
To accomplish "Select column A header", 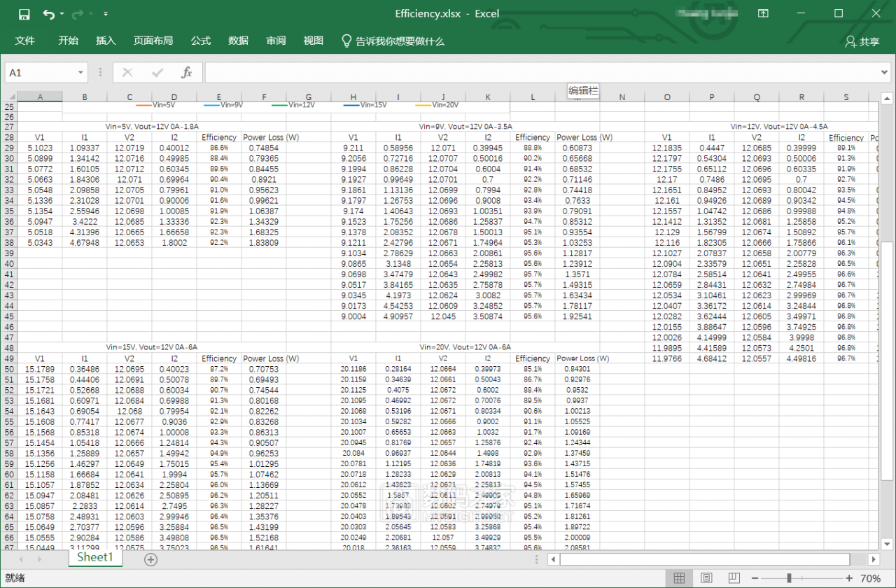I will [40, 97].
